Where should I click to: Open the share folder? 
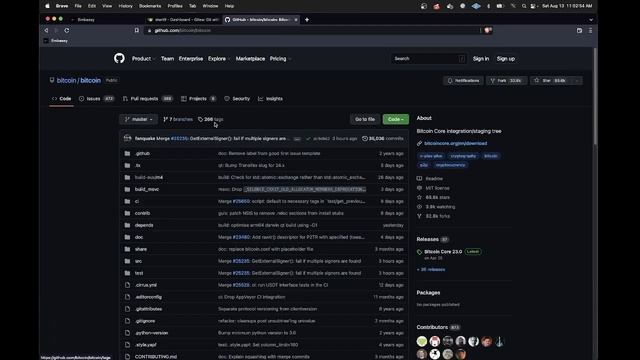[141, 249]
